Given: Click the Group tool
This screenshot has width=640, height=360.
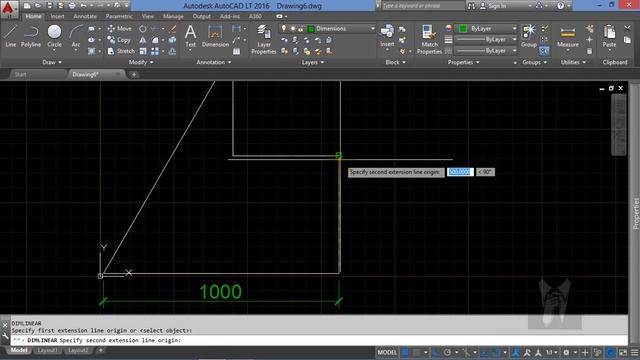Looking at the screenshot, I should point(529,36).
